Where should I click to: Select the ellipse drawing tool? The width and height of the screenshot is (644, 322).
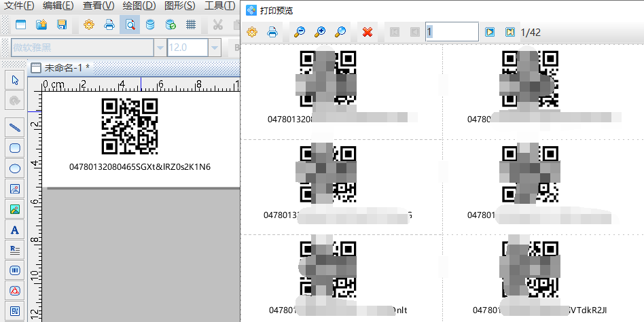(15, 168)
